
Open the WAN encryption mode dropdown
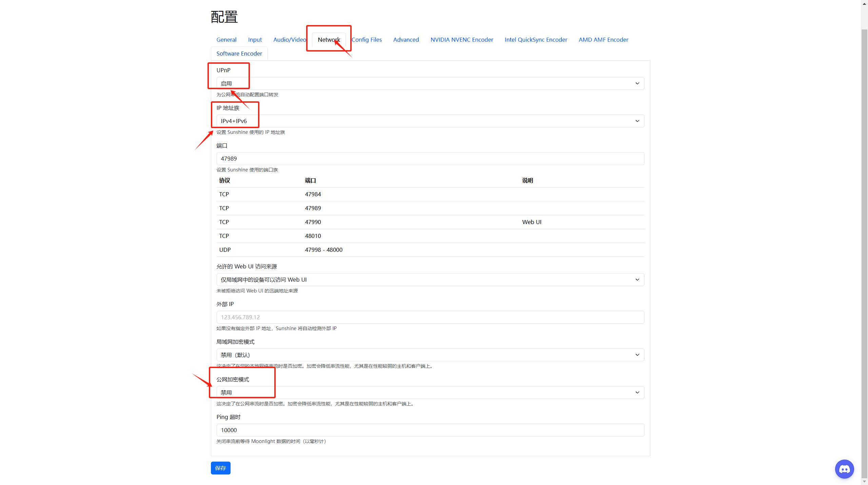430,392
